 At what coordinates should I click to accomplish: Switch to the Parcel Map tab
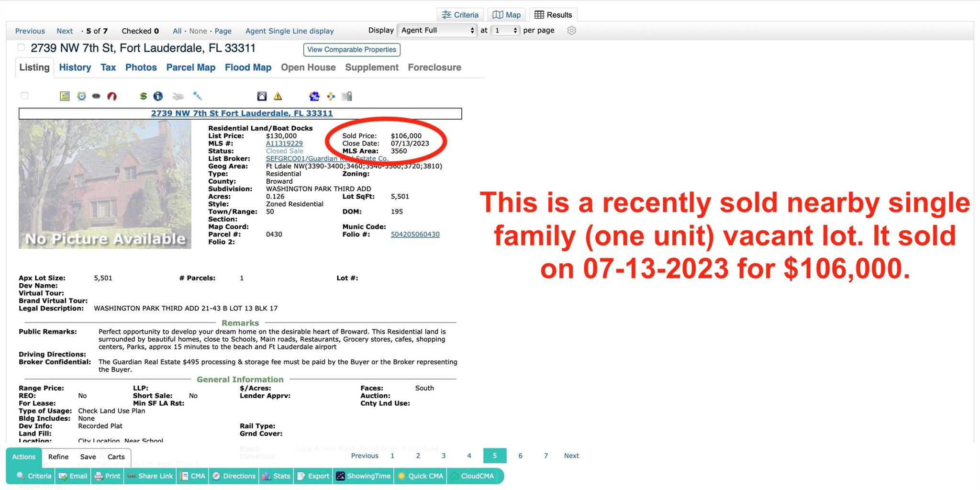[190, 67]
